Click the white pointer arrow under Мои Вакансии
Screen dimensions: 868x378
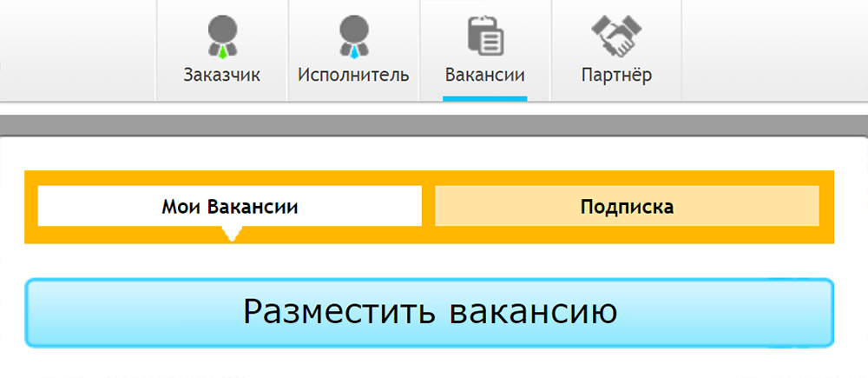coord(230,233)
